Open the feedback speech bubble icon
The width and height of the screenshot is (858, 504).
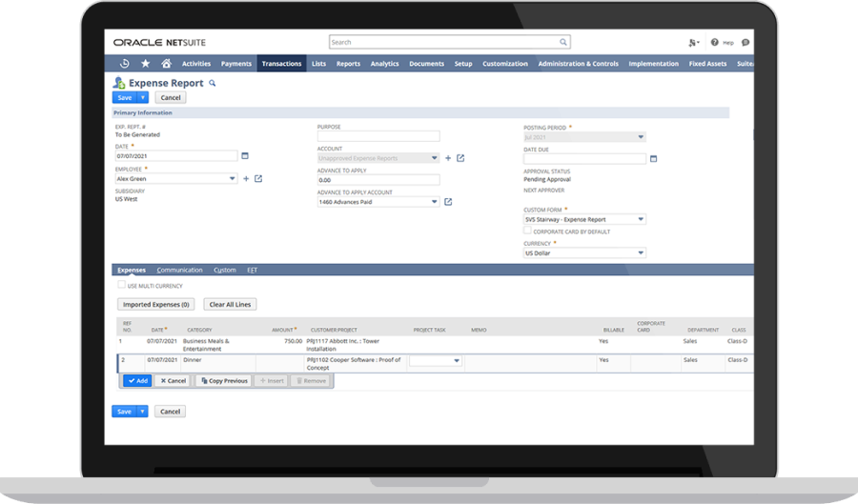[x=746, y=42]
